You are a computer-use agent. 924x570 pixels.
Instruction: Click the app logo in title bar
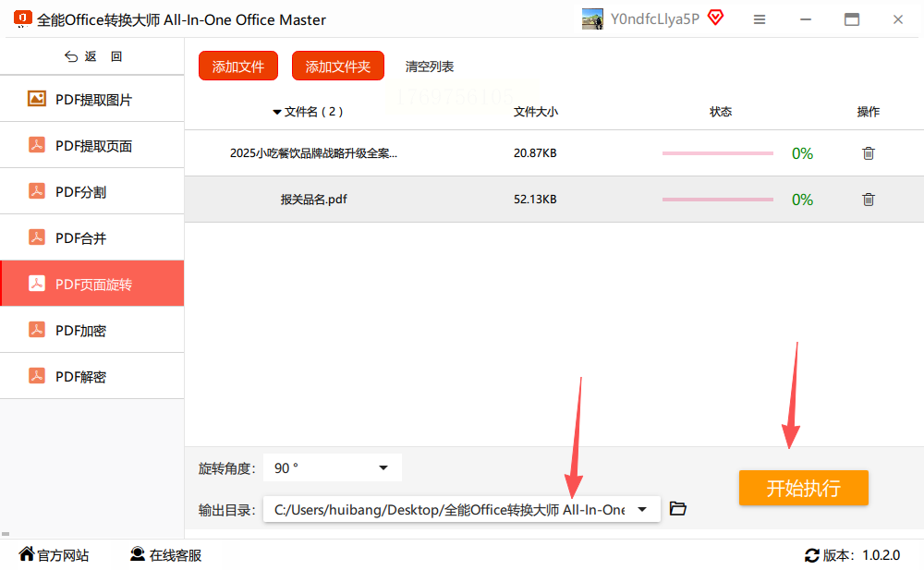click(x=22, y=18)
